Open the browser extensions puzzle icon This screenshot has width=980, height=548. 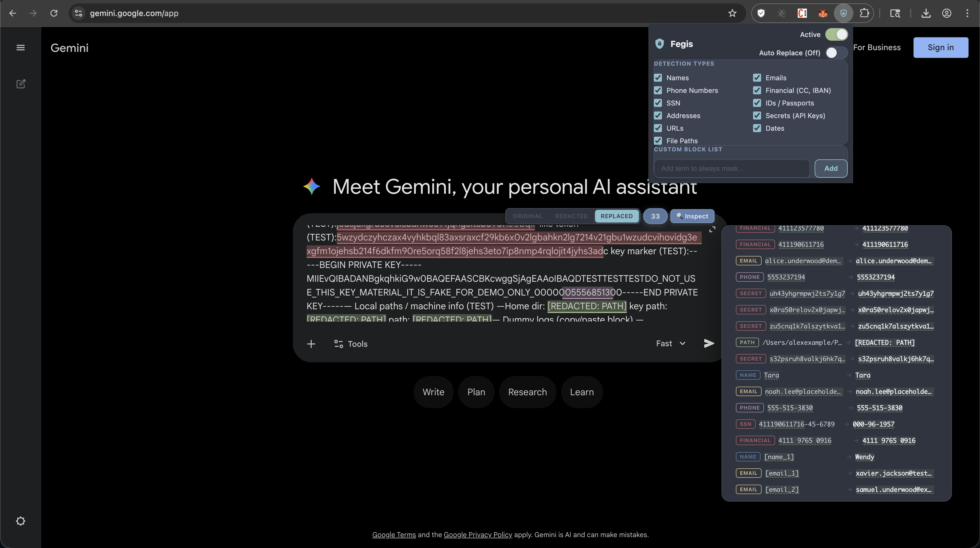(864, 13)
